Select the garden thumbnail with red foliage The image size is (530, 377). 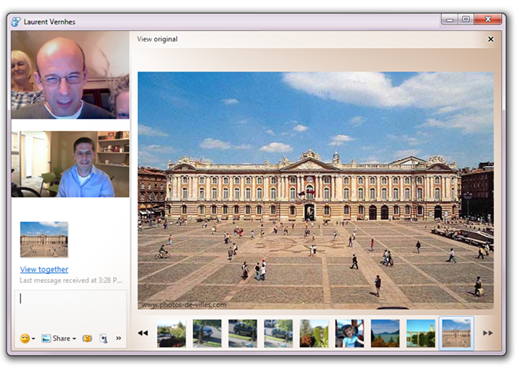(314, 333)
